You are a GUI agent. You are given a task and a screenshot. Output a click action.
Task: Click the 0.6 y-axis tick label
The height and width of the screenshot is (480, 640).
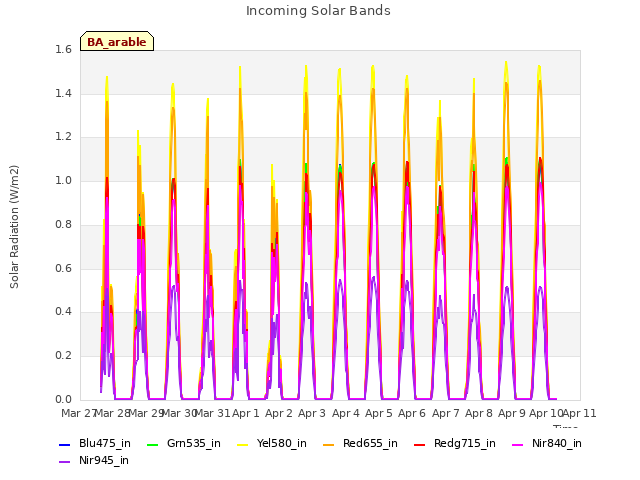(x=63, y=269)
